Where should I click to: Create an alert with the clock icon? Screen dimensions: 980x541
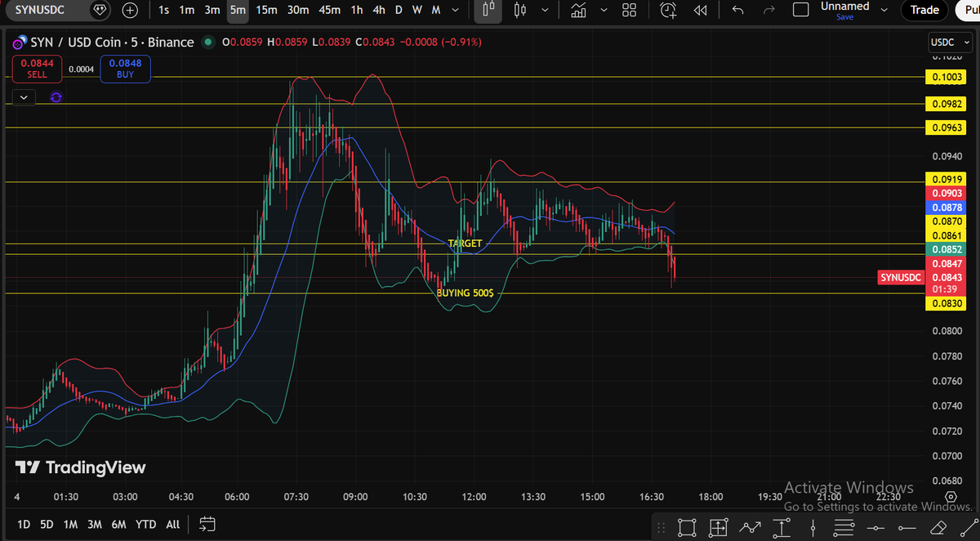pos(669,10)
